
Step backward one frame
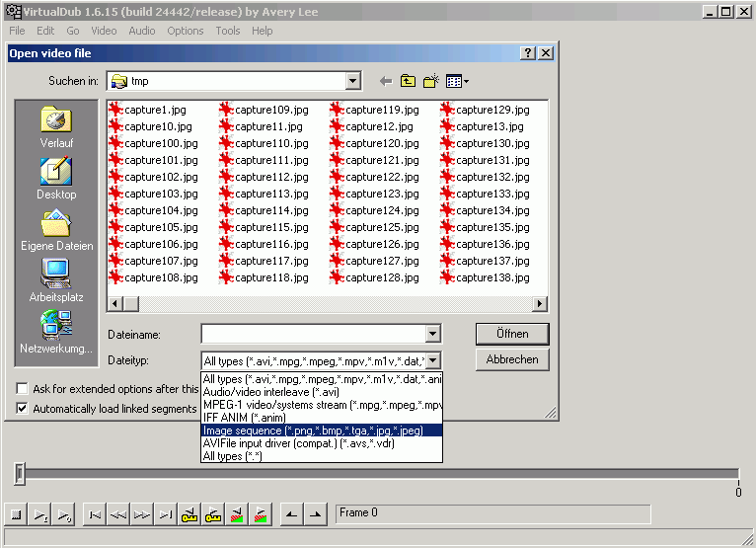[x=118, y=514]
